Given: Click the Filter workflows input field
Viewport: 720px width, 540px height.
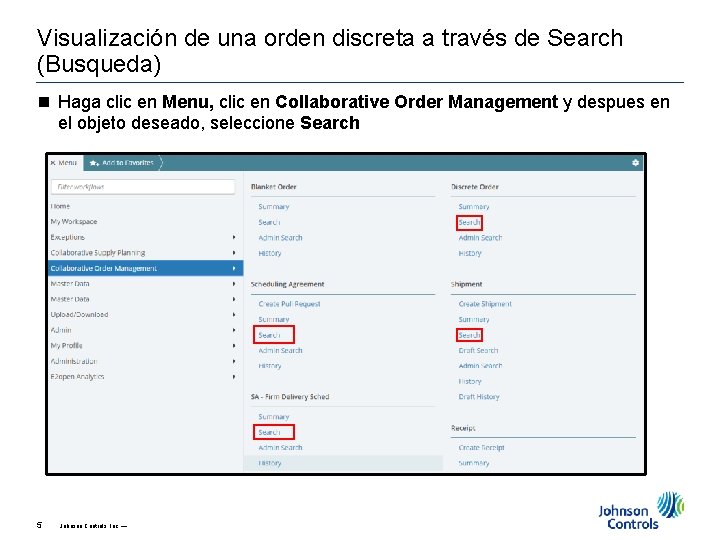Looking at the screenshot, I should click(143, 187).
